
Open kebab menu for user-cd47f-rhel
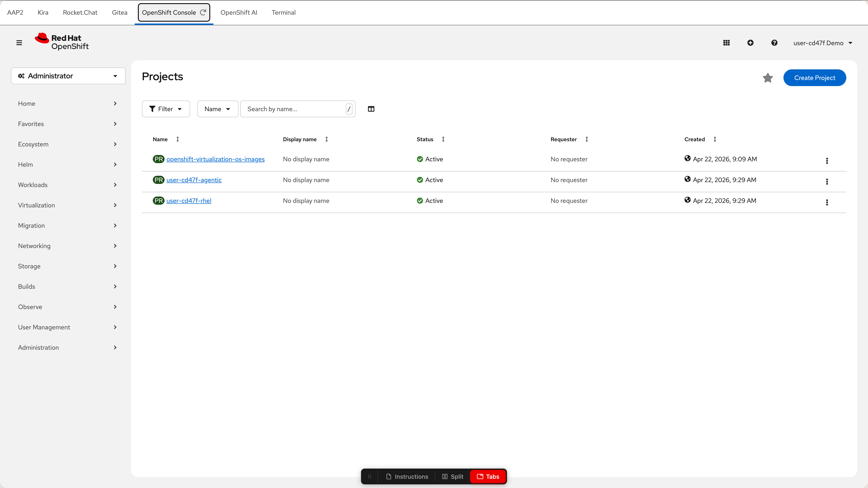[x=827, y=202]
